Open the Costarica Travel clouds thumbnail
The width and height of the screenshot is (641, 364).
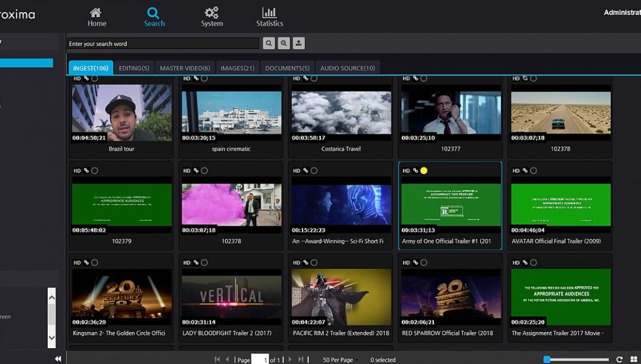pos(342,112)
